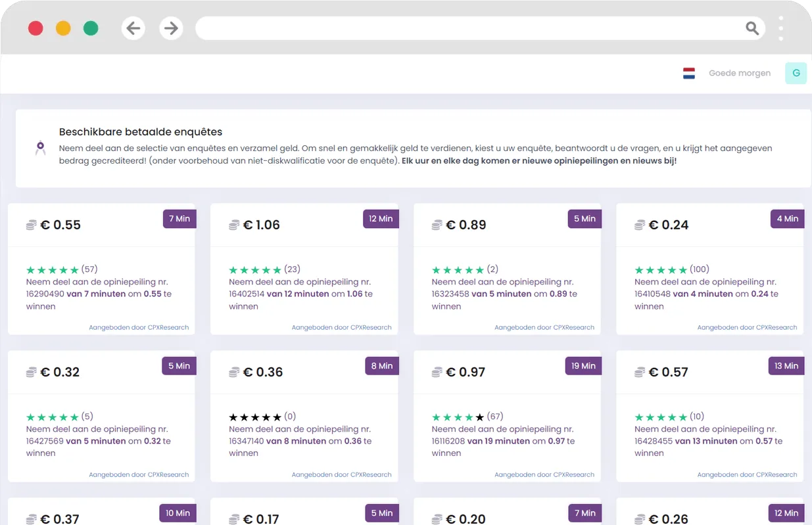Click the 13 Min badge on € 0.57 survey
Viewport: 812px width, 525px height.
[x=786, y=366]
